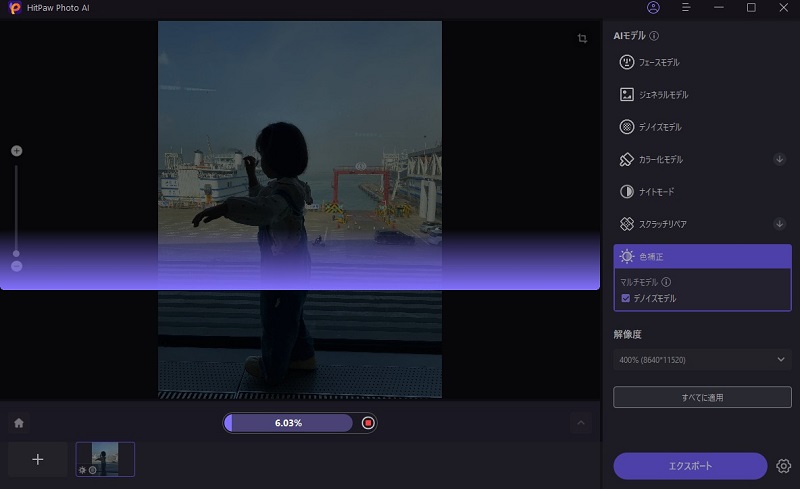Click the crop icon above the photo
The image size is (800, 489).
click(582, 39)
